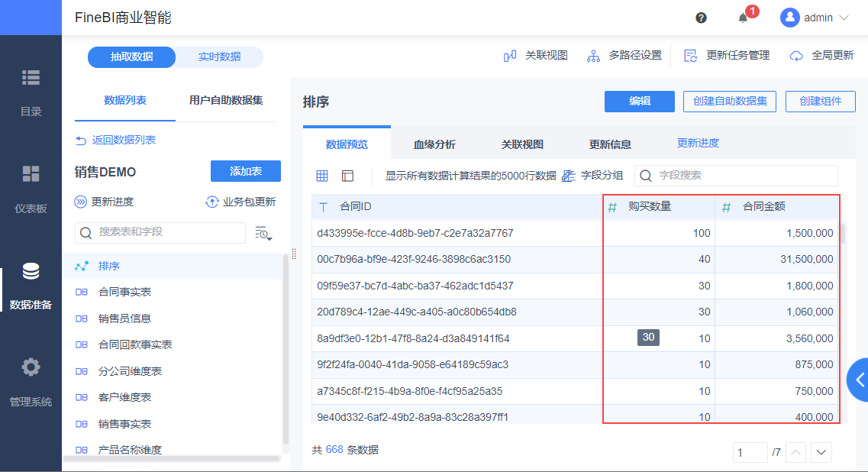Click cell d433995e-fcce-4d8b-9eb7-c2e7a32a7767
This screenshot has width=868, height=472.
point(457,233)
